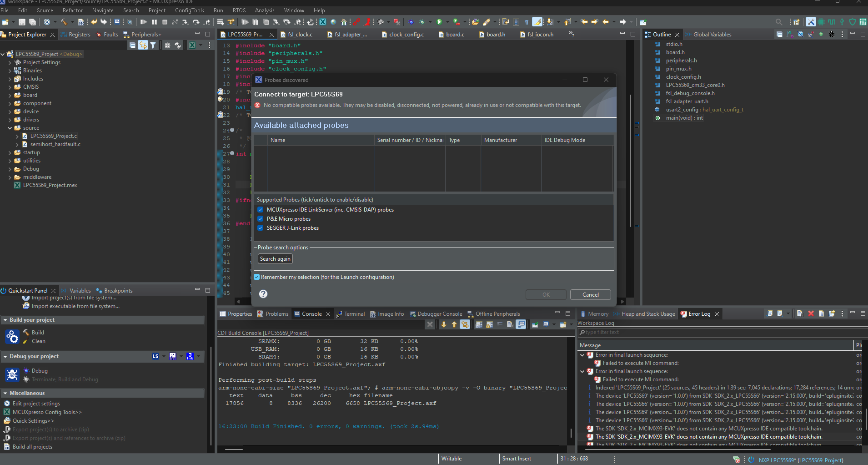Screen dimensions: 868x465
Task: Expand the CMSIS folder node
Action: click(10, 87)
